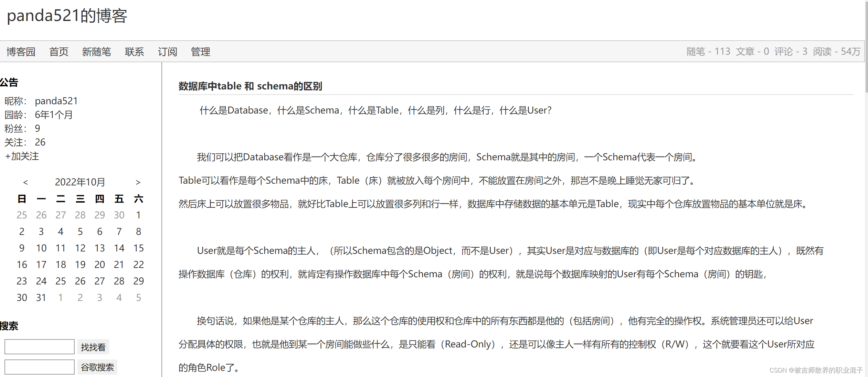This screenshot has width=868, height=377.
Task: Open following count 26 link
Action: pyautogui.click(x=40, y=142)
